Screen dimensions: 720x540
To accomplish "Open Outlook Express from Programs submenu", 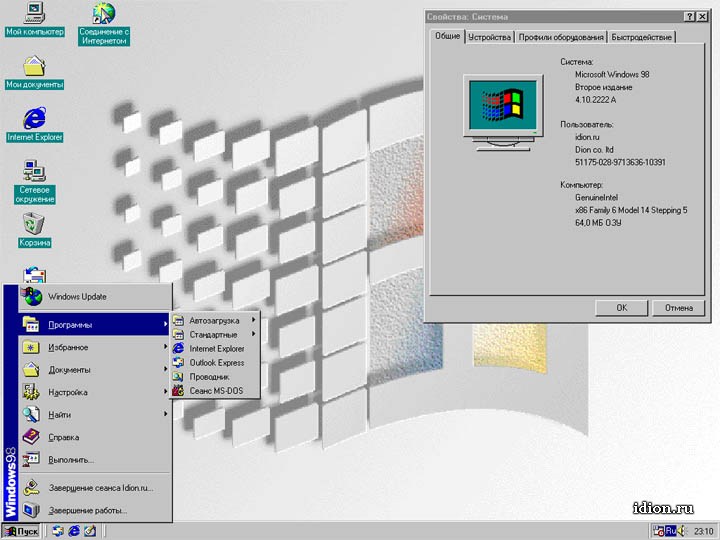I will click(x=215, y=363).
